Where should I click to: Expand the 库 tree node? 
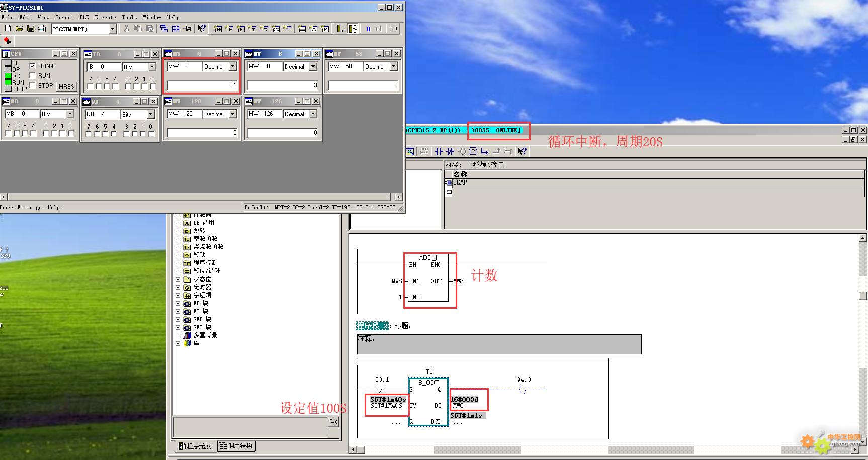pyautogui.click(x=178, y=343)
